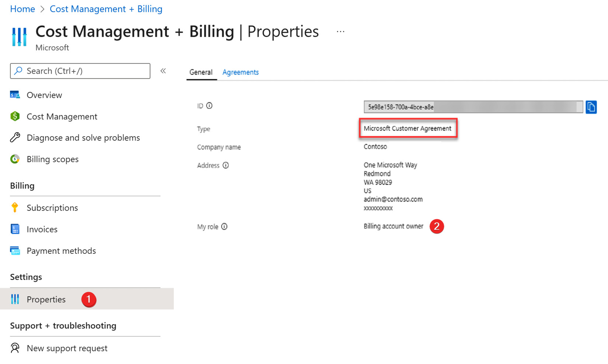The image size is (608, 364).
Task: Click the My role field label
Action: pyautogui.click(x=207, y=227)
